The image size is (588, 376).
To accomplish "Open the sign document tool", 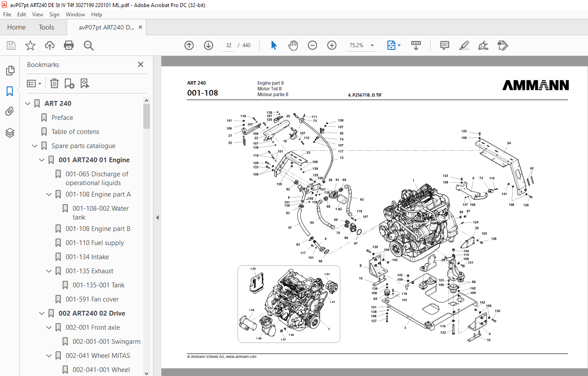I will point(483,45).
